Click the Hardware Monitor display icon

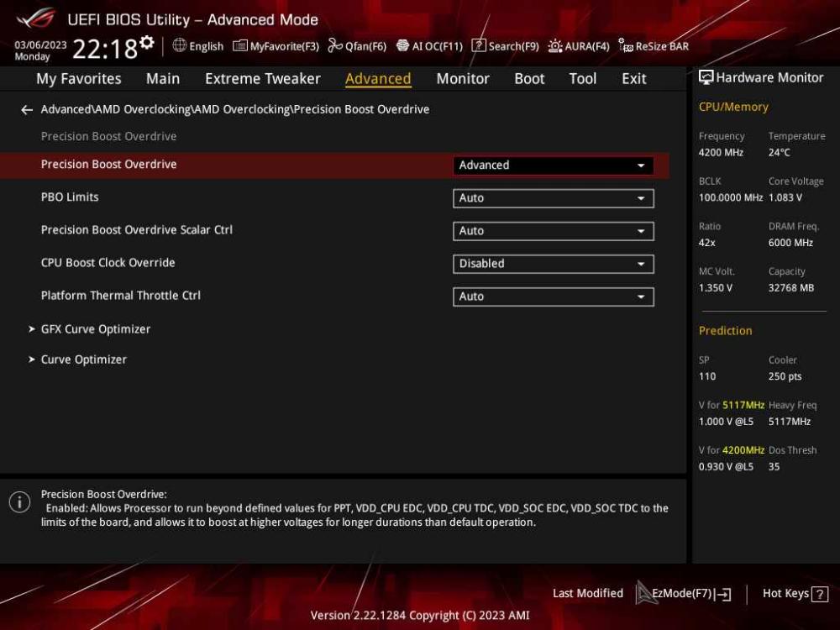click(706, 77)
